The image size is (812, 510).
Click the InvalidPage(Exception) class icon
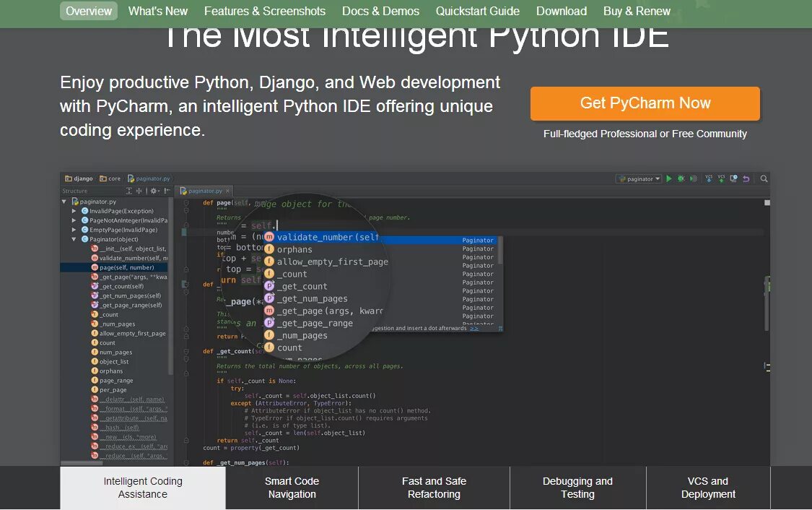[84, 211]
